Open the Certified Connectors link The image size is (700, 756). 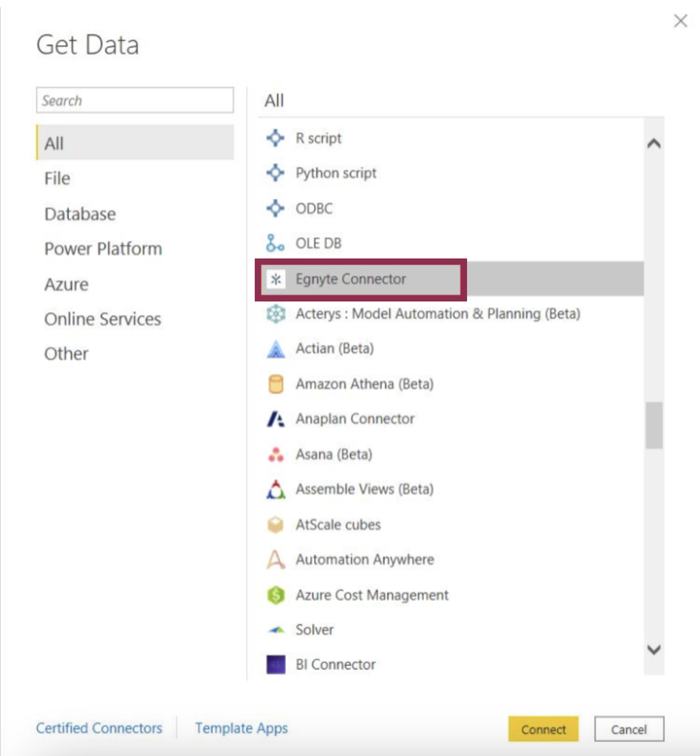(x=99, y=727)
